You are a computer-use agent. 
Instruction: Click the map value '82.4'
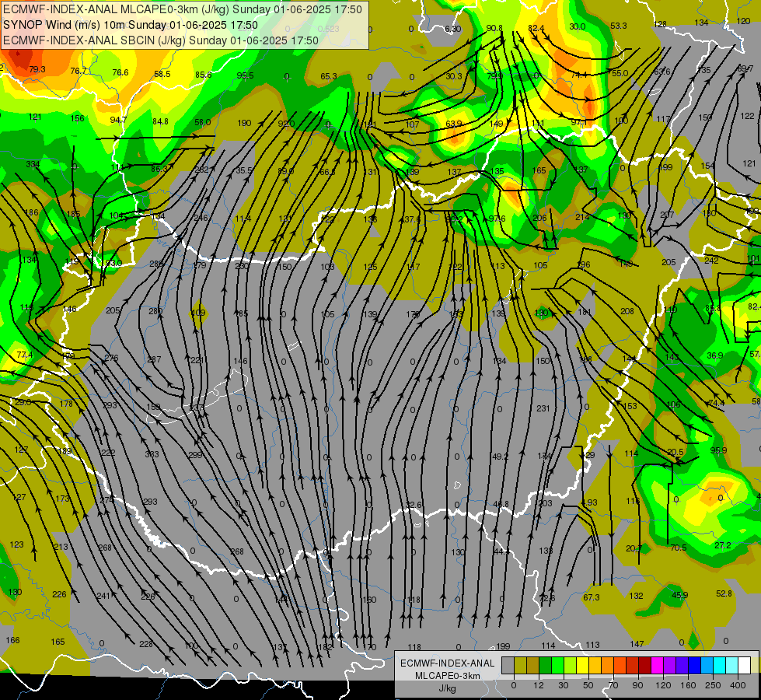coord(536,28)
